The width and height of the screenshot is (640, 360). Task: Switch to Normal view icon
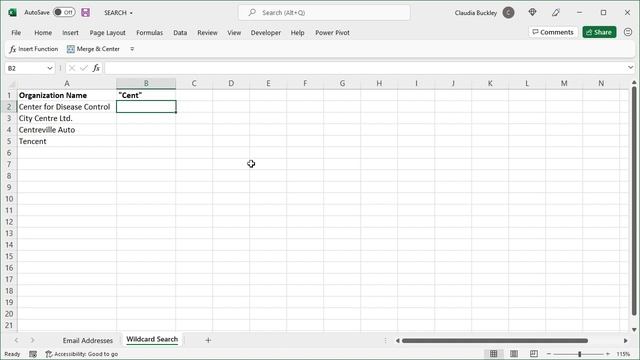click(493, 354)
